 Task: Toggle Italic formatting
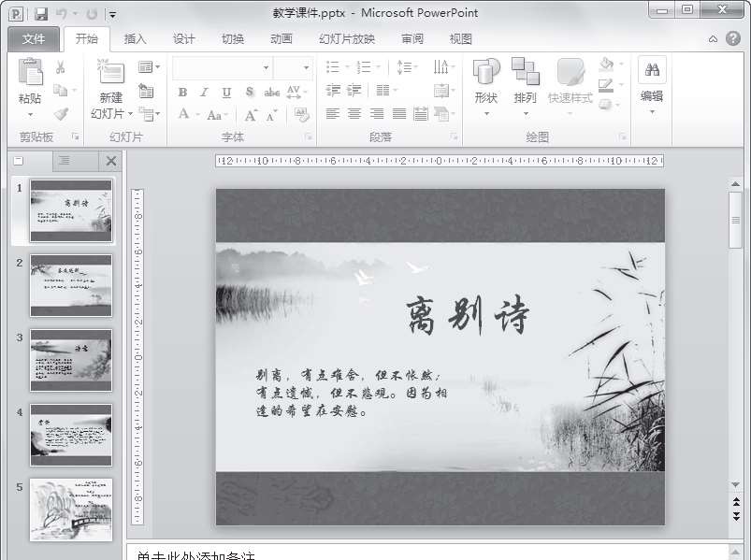coord(204,92)
